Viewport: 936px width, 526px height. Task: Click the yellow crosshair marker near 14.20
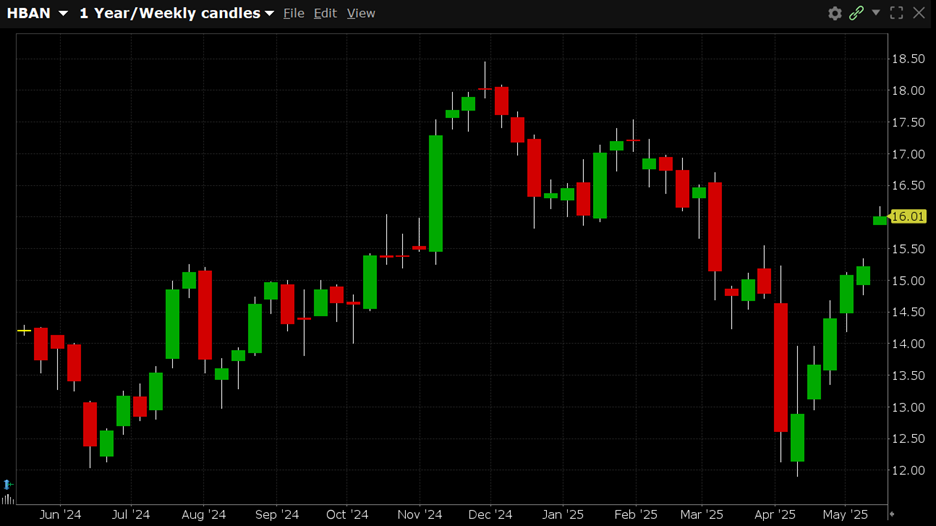pyautogui.click(x=24, y=330)
